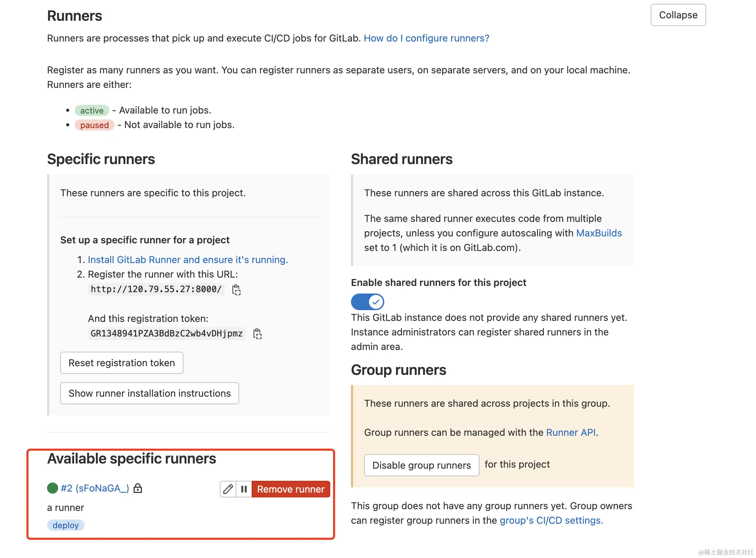756x558 pixels.
Task: Open the Runner API link
Action: 570,432
